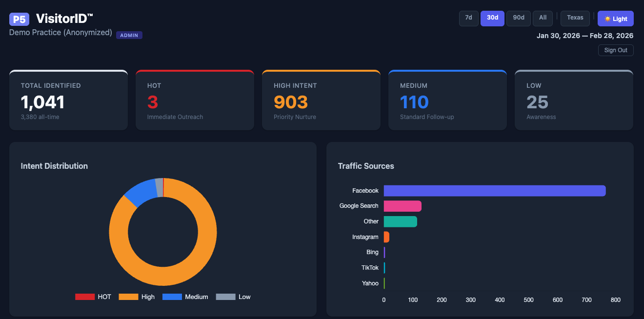Click the Sign Out button
This screenshot has width=644, height=319.
[x=616, y=50]
